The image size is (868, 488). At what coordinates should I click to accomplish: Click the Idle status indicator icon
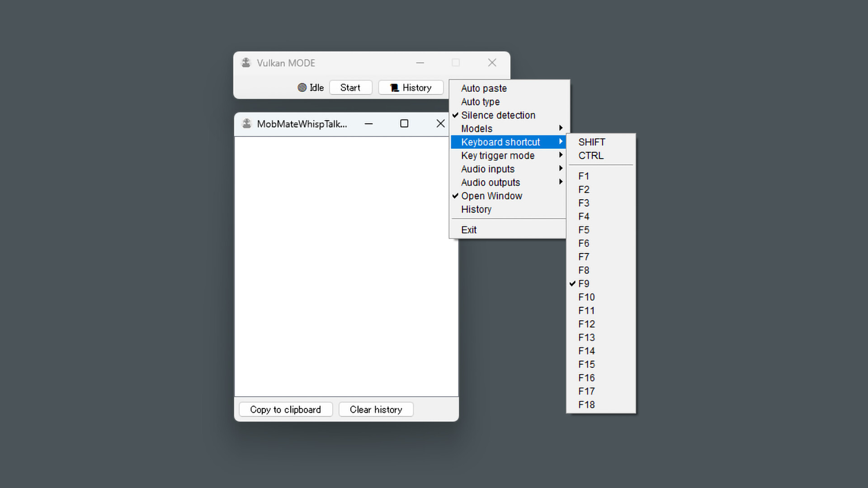pos(302,88)
